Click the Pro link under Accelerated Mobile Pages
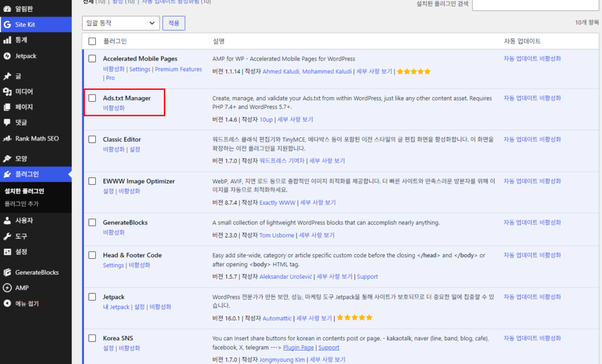The height and width of the screenshot is (364, 602). (x=110, y=78)
